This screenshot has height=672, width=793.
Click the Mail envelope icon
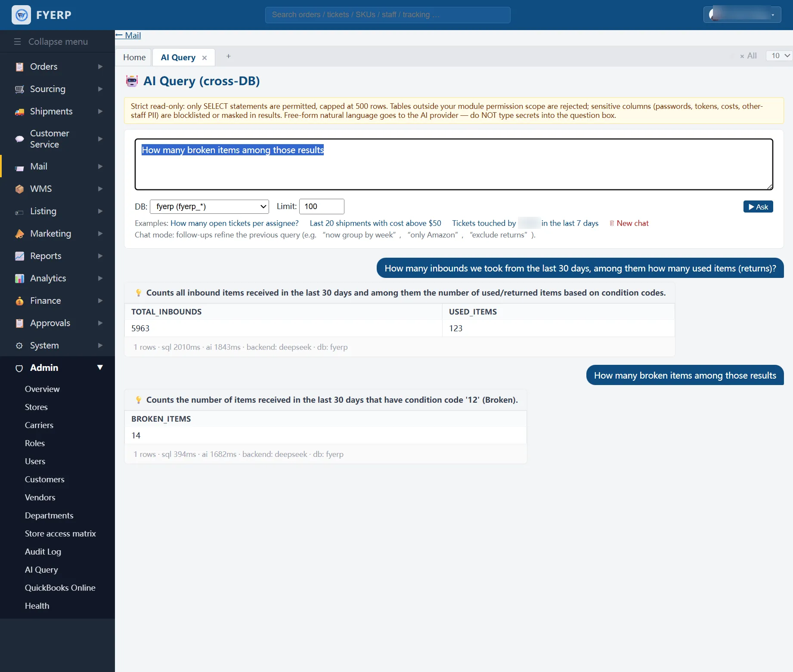tap(19, 168)
